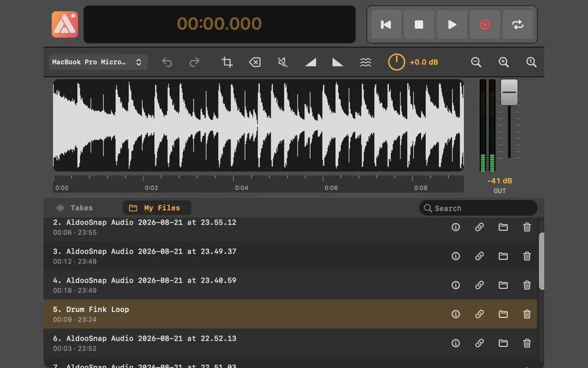The height and width of the screenshot is (368, 588).
Task: Click the file list scrollbar
Action: (x=541, y=261)
